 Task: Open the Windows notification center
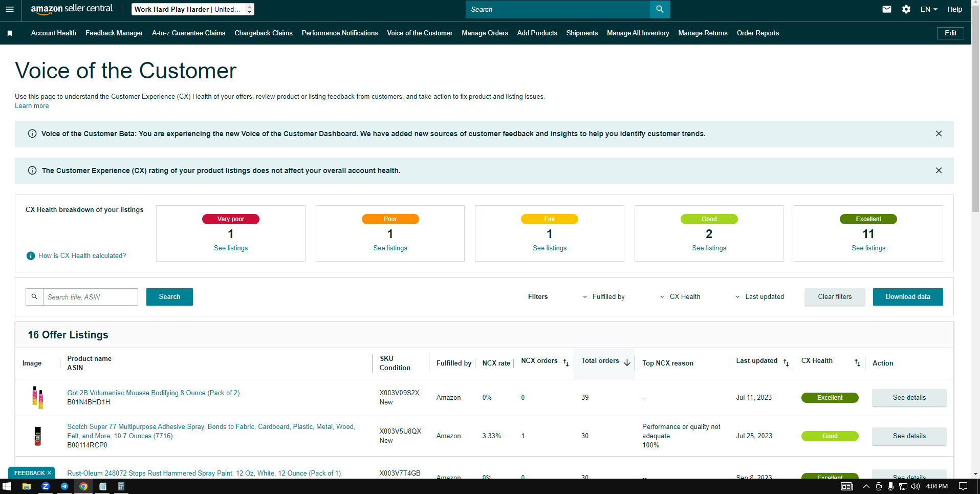[x=963, y=486]
